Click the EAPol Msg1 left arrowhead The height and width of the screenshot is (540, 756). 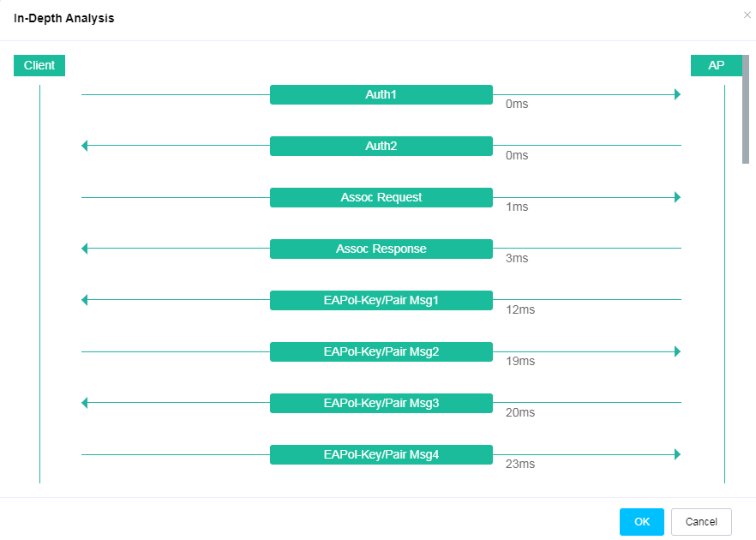[x=85, y=300]
